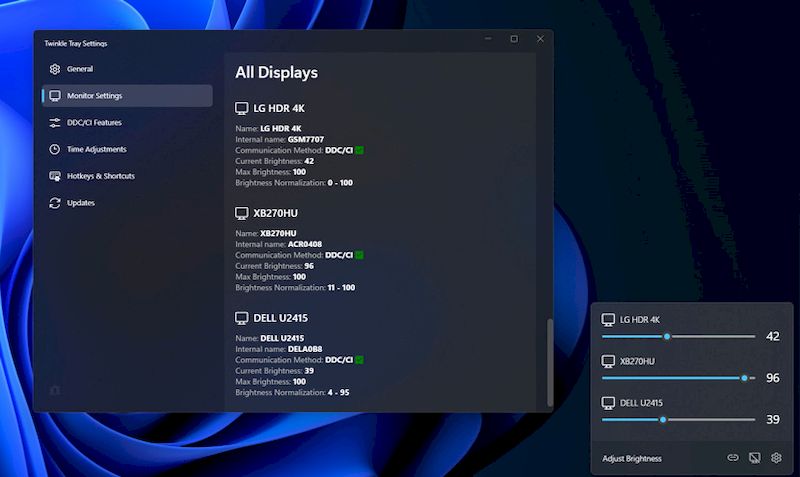This screenshot has height=477, width=800.
Task: Click monitor icon beside LG HDR 4K heading
Action: tap(241, 108)
